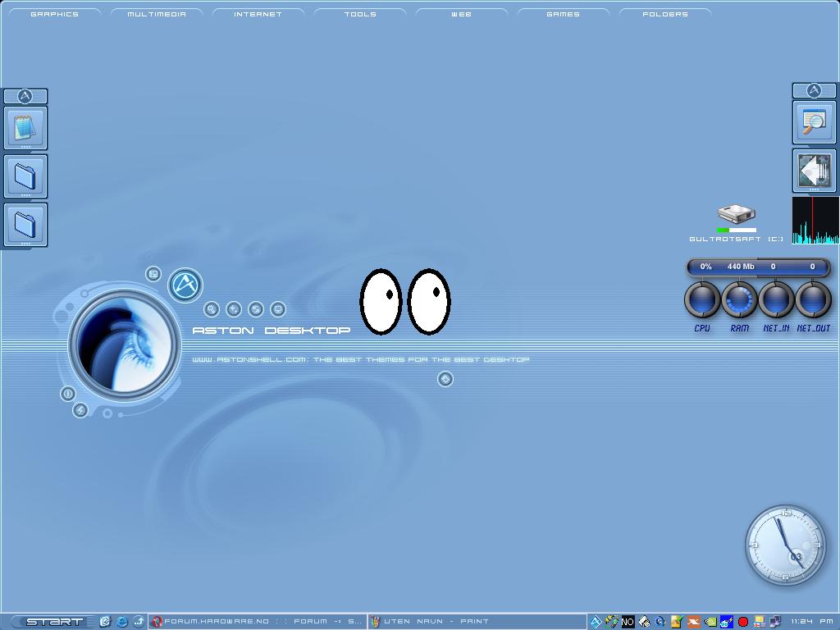Screen dimensions: 840x630
Task: Open the Gultrotsaft (C:) drive icon
Action: pos(736,223)
